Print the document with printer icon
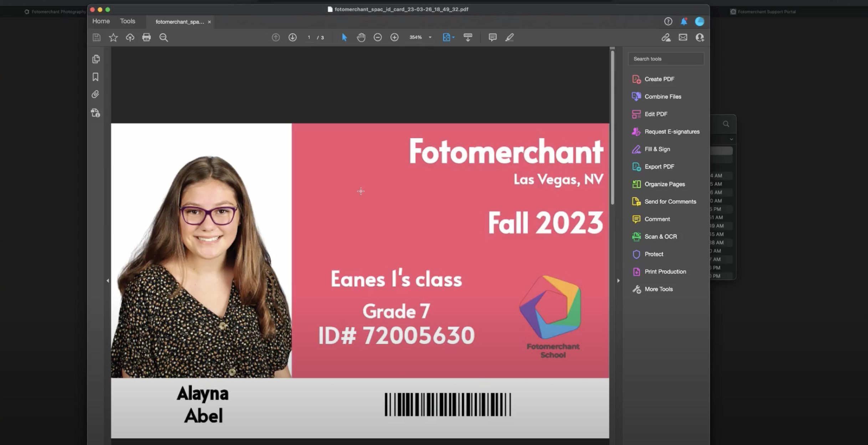Screen dimensions: 868x445 (147, 37)
